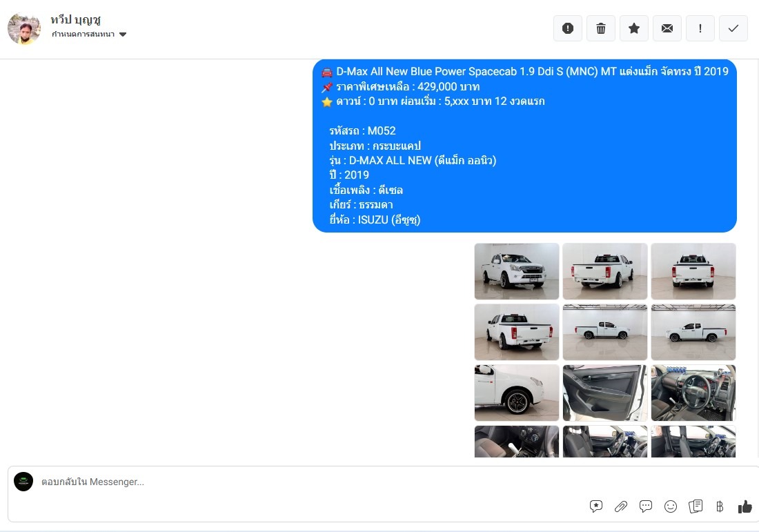The image size is (759, 532).
Task: Click the เชื้อเพลิง : ดีเซล line
Action: pos(366,190)
